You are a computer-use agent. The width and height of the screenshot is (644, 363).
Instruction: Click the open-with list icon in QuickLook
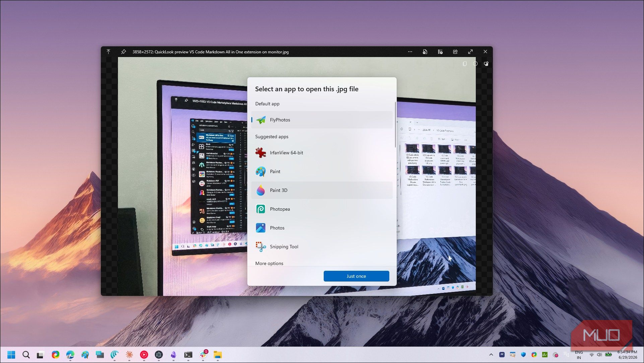pyautogui.click(x=440, y=52)
